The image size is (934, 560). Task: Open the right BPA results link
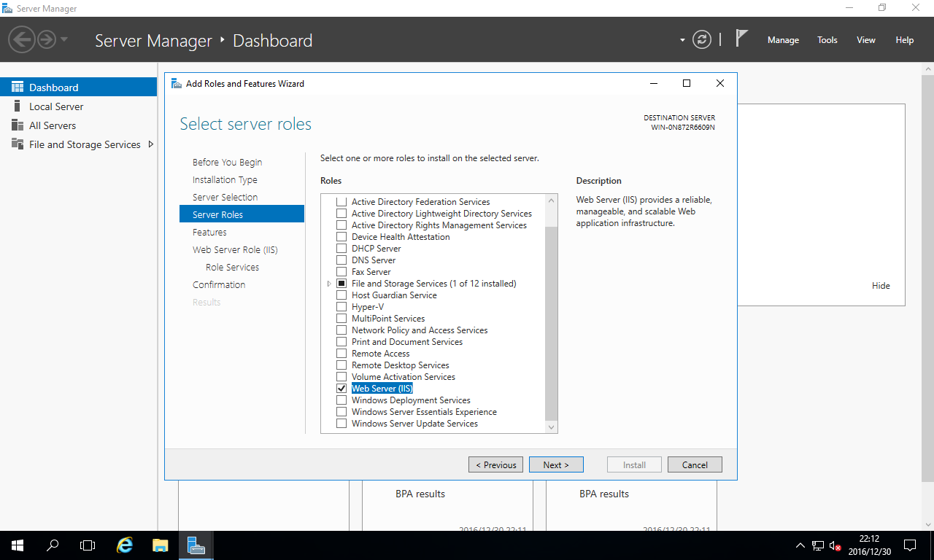(x=604, y=494)
